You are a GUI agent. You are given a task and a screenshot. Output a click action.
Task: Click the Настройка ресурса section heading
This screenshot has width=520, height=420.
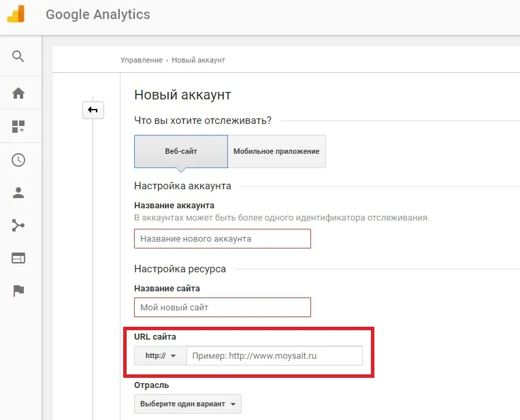(x=180, y=269)
